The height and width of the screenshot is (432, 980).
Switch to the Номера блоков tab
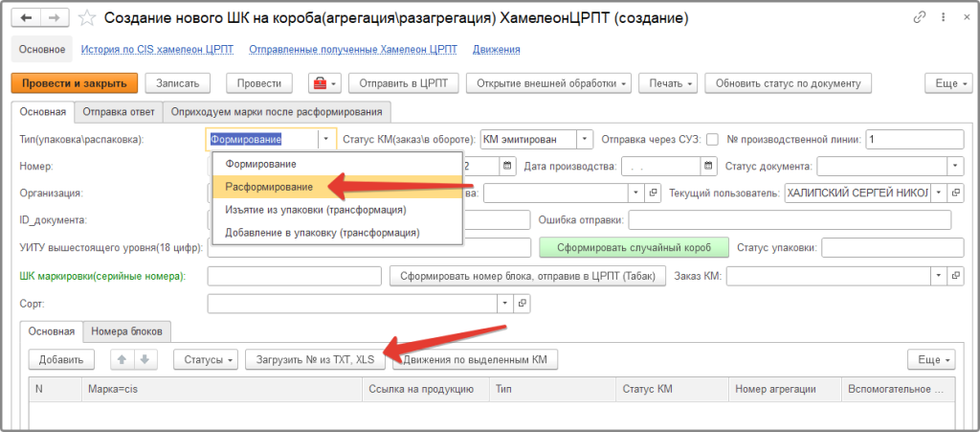click(x=127, y=331)
